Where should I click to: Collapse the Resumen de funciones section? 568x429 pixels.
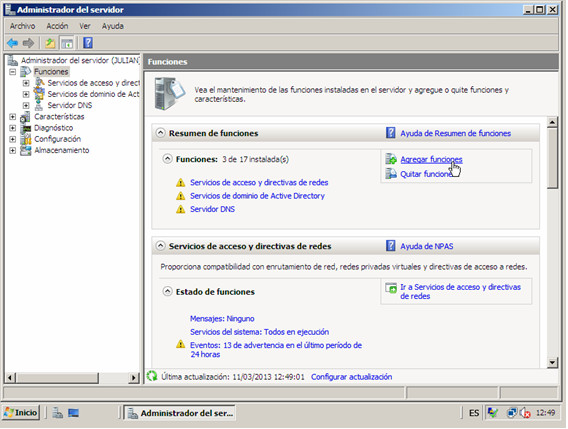tap(160, 133)
